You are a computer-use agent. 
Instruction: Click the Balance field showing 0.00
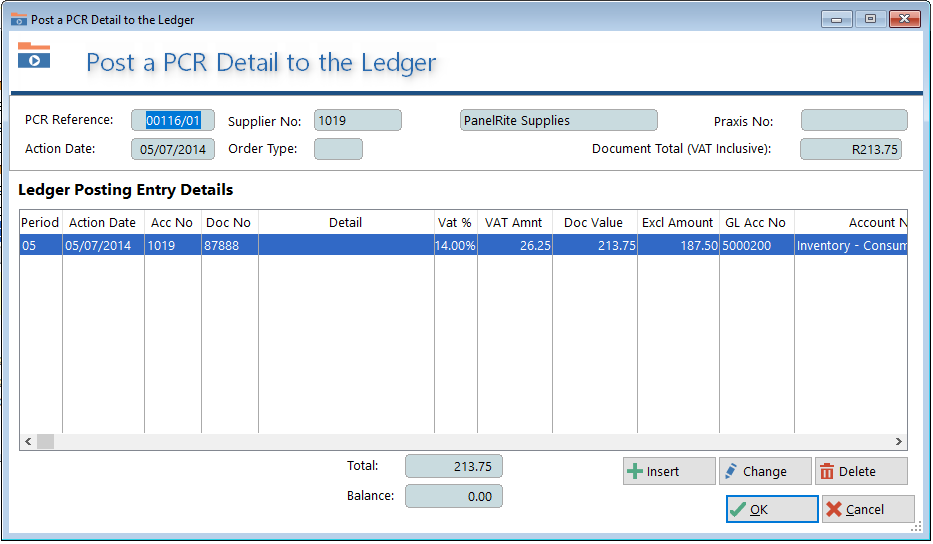point(454,496)
